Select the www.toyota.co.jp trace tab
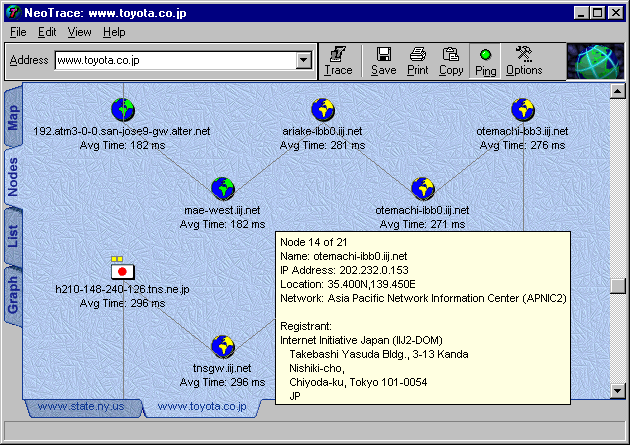The image size is (630, 445). 202,406
